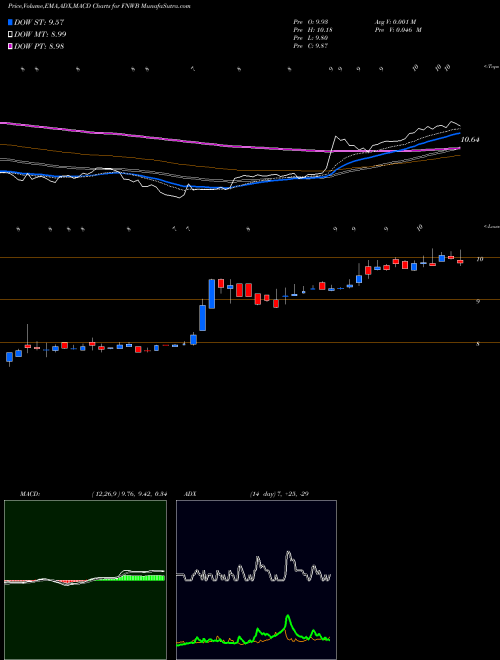Click the 'MACD:' panel label

point(30,494)
